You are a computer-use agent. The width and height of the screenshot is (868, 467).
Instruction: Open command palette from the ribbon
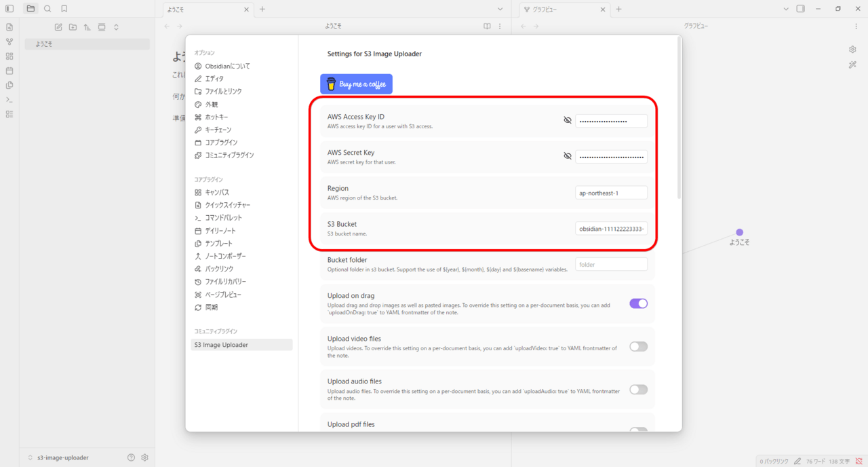click(x=9, y=100)
